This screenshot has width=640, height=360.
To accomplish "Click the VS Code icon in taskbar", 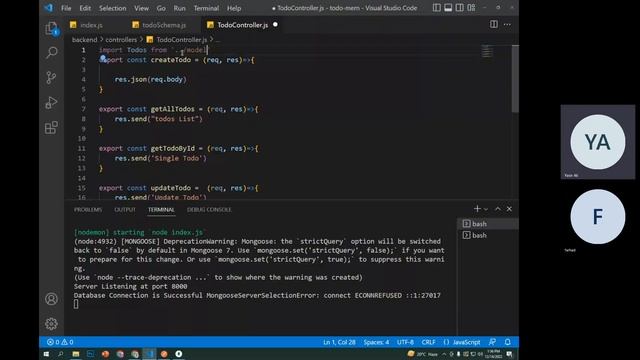I will coord(149,354).
